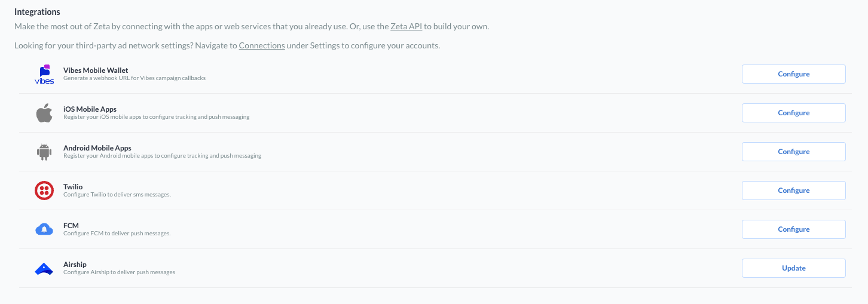
Task: Click the Airship integration name
Action: 75,265
